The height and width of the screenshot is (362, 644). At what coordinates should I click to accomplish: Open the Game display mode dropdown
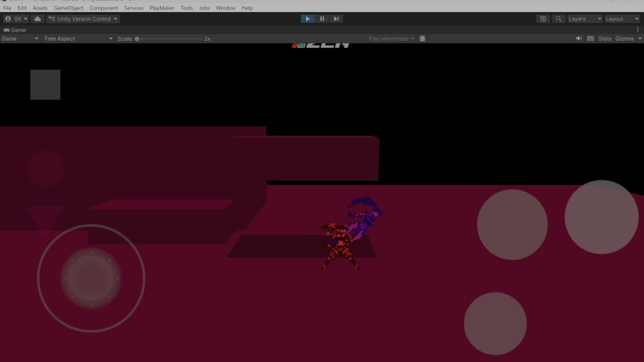[20, 39]
